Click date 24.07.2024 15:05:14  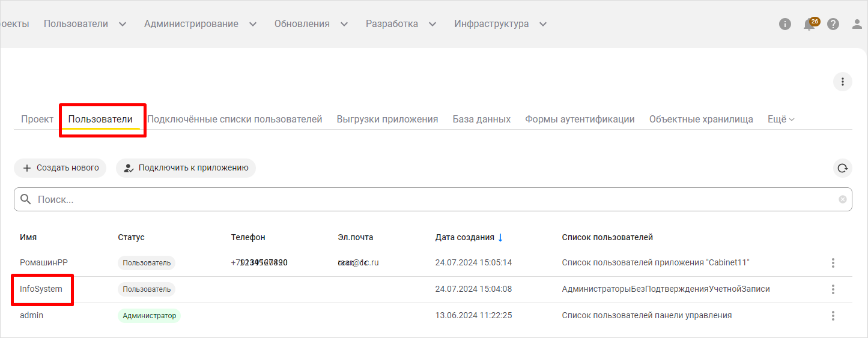[473, 263]
